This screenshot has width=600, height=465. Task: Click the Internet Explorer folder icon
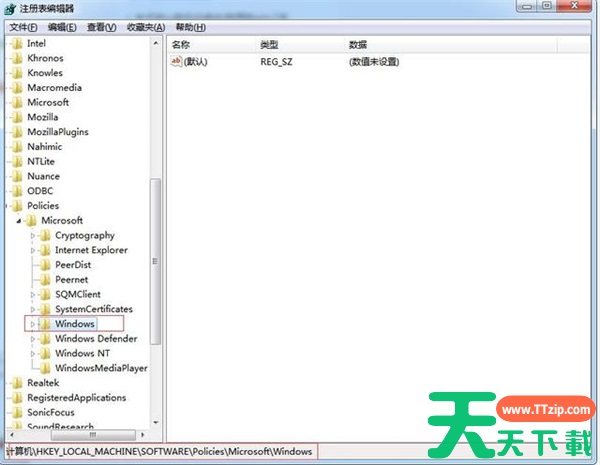(x=45, y=250)
